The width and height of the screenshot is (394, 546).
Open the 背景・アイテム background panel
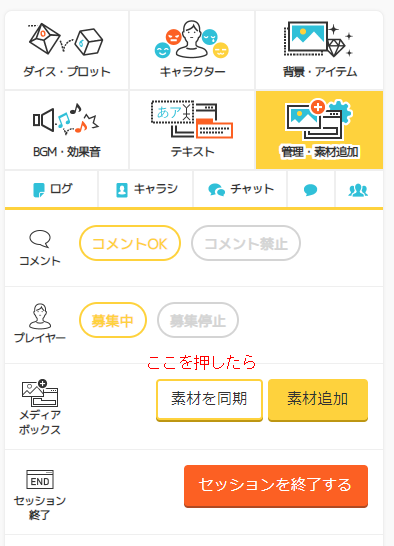click(x=319, y=50)
